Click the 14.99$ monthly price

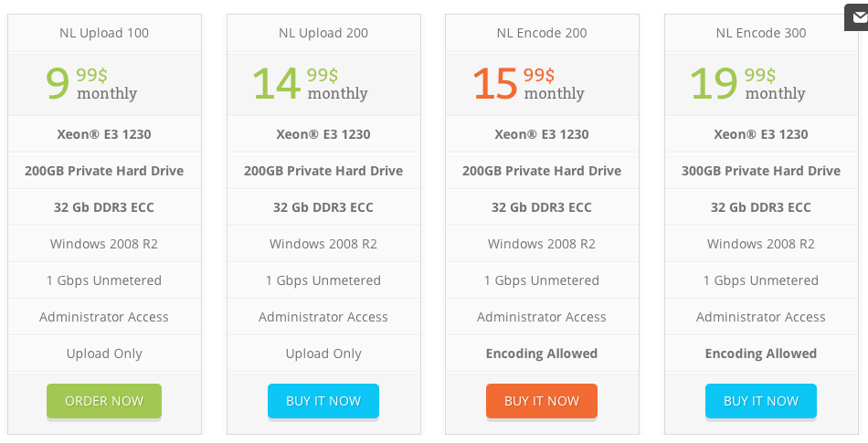(x=310, y=83)
